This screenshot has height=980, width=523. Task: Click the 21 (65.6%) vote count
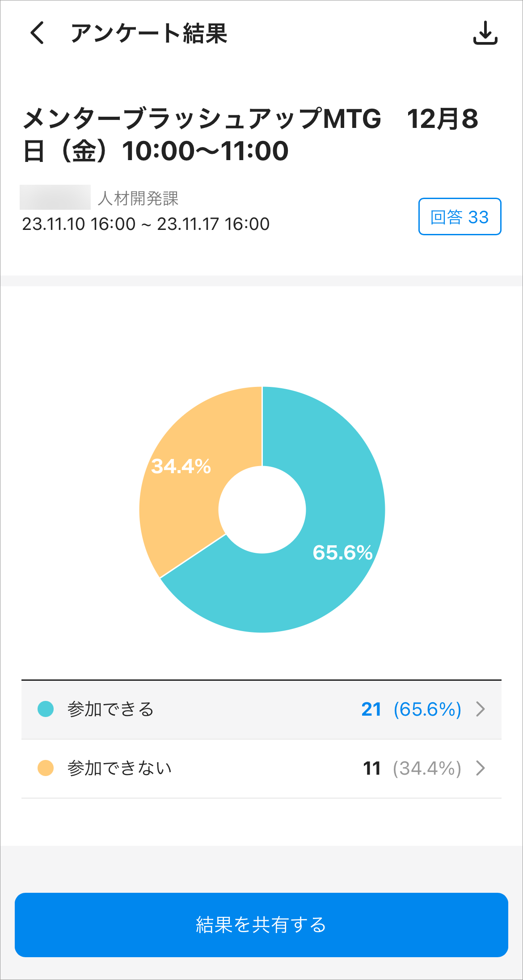(411, 709)
